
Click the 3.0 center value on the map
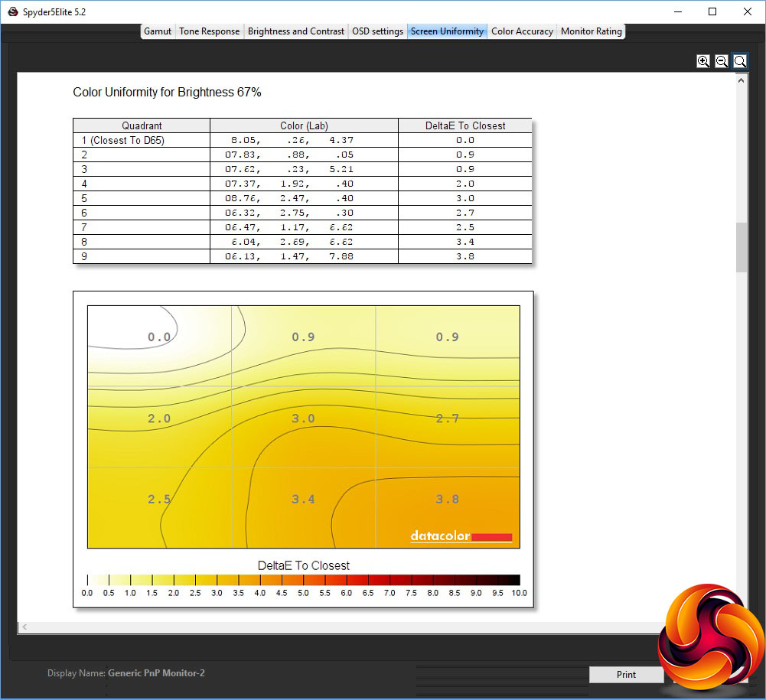303,418
